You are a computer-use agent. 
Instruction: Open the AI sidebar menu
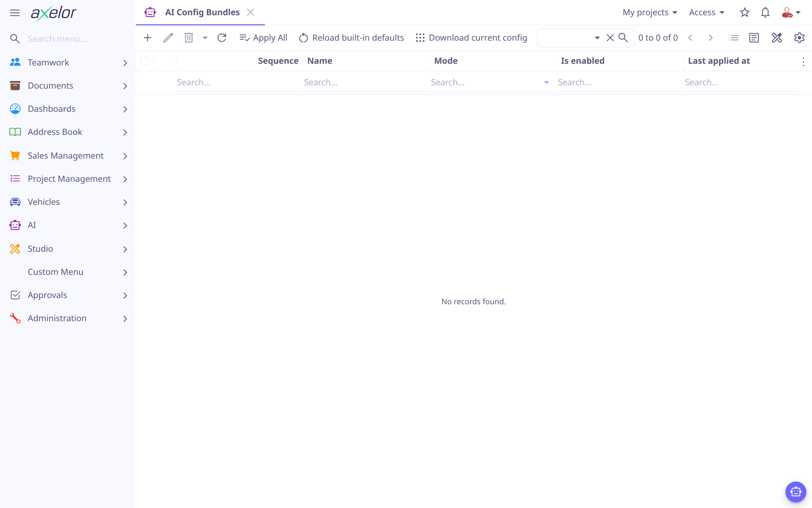[x=68, y=225]
